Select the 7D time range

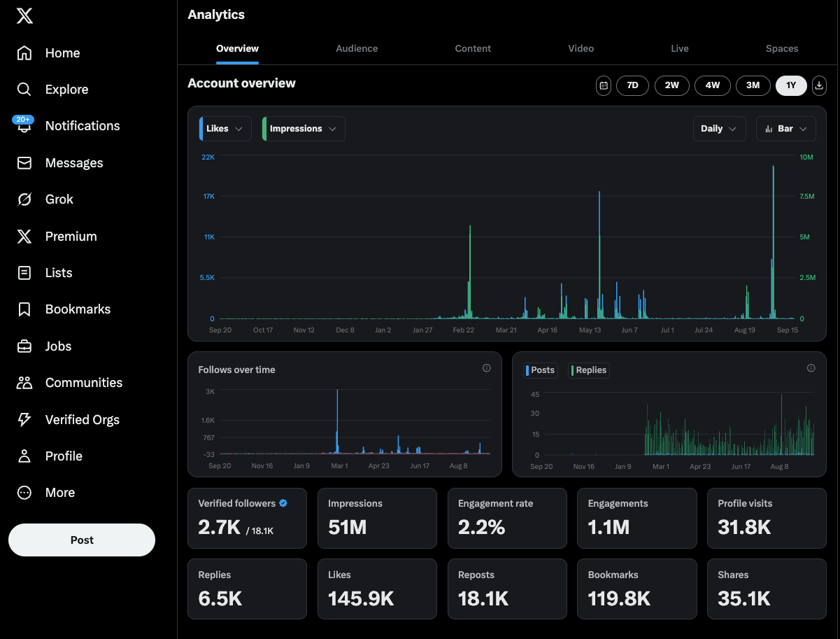tap(632, 85)
